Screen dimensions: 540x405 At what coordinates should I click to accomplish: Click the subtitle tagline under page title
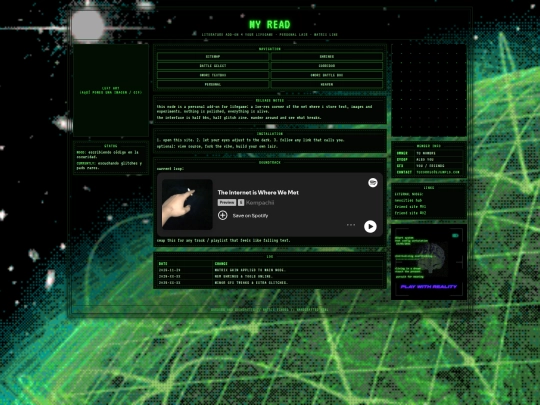tap(270, 35)
